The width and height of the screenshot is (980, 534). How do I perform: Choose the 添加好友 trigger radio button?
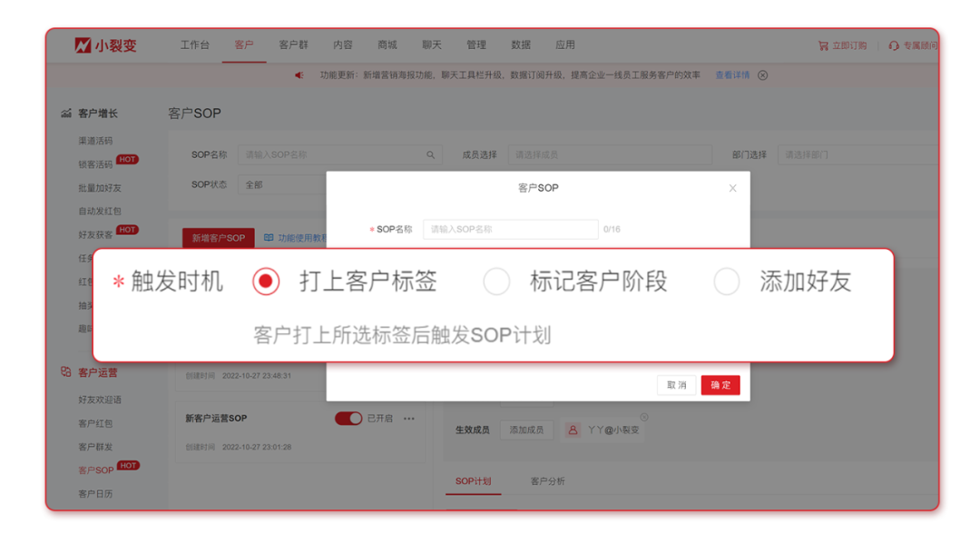tap(727, 282)
